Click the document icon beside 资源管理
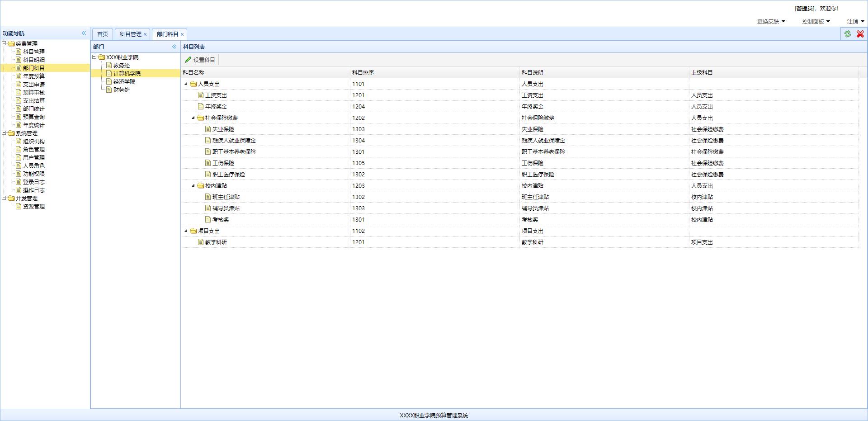The width and height of the screenshot is (868, 421). (19, 206)
